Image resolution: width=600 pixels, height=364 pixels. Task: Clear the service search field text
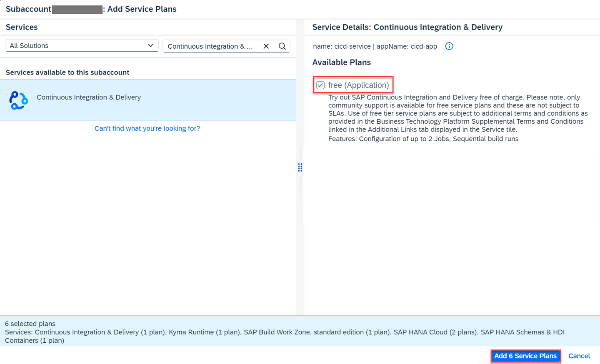[x=266, y=46]
